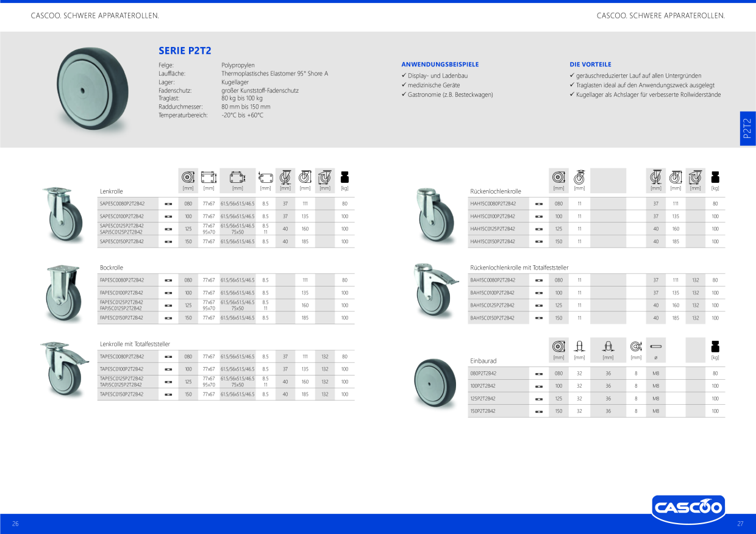Viewport: 756px width, 534px height.
Task: Click the tread width icon above the Einbaurad table
Action: click(x=579, y=346)
